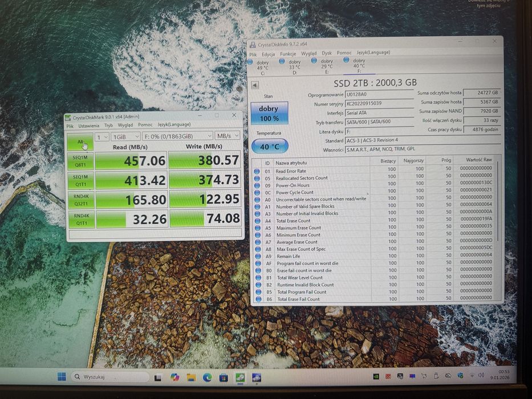The image size is (532, 399).
Task: Click status circle for Read Error Rate
Action: [257, 172]
